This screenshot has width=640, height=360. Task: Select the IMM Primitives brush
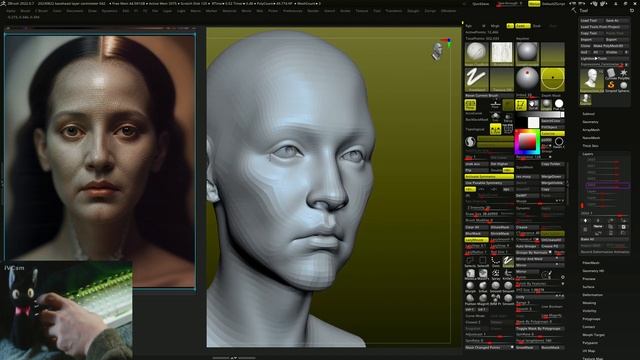tap(496, 299)
